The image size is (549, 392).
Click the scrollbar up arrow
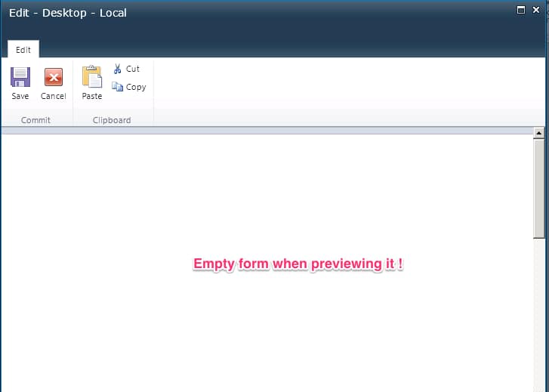click(539, 134)
